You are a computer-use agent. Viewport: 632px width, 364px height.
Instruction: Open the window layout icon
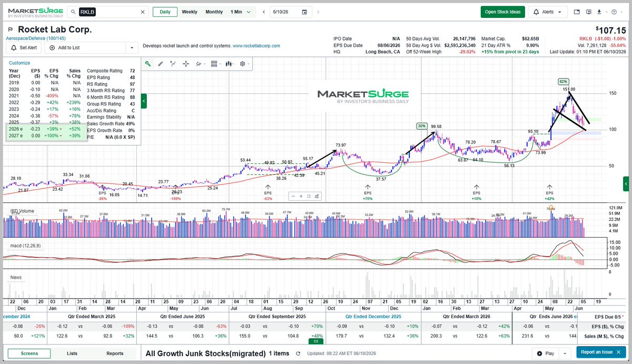[x=577, y=12]
